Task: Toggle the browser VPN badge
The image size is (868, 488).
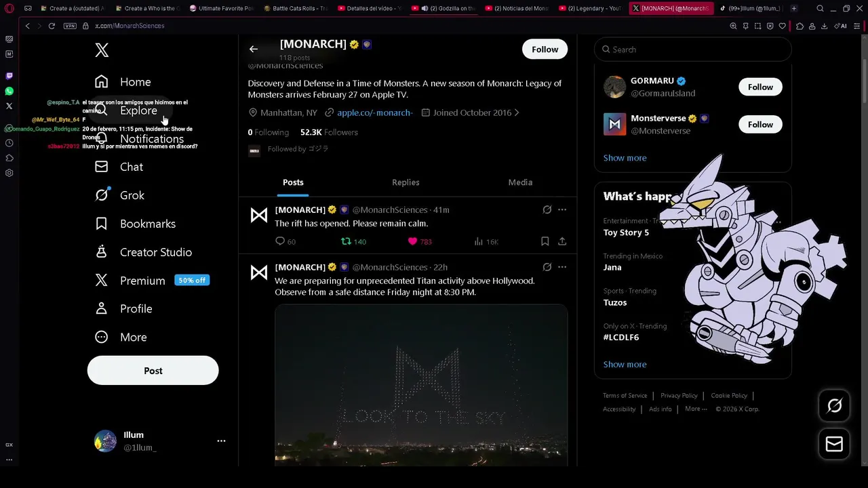Action: click(70, 26)
